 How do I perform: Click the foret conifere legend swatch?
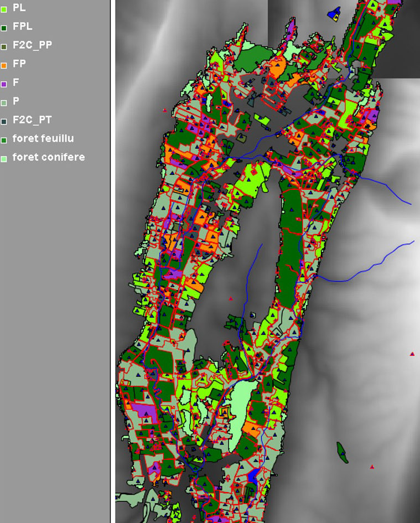coord(4,159)
